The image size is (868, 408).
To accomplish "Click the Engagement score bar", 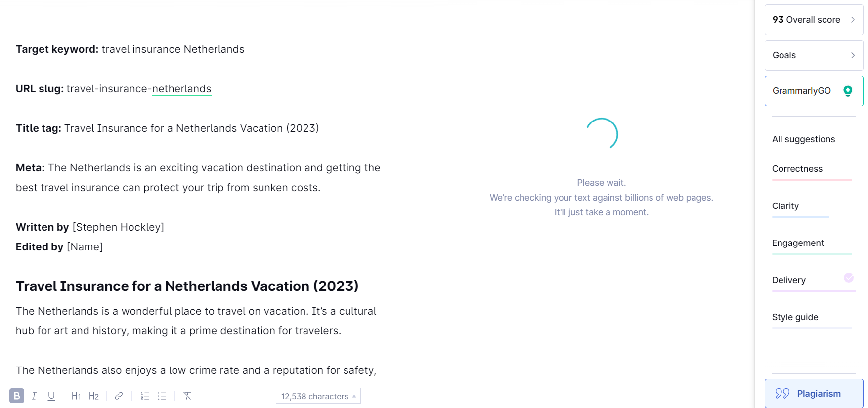I will coord(812,254).
